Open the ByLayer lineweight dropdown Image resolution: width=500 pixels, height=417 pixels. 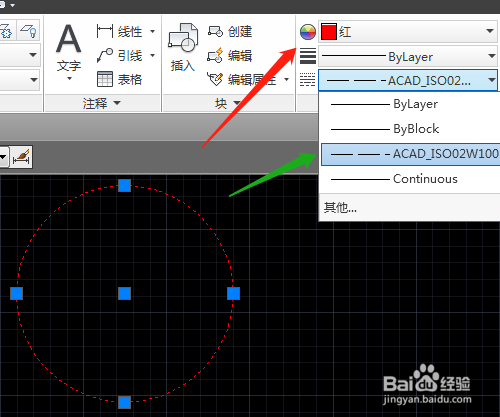click(x=492, y=56)
